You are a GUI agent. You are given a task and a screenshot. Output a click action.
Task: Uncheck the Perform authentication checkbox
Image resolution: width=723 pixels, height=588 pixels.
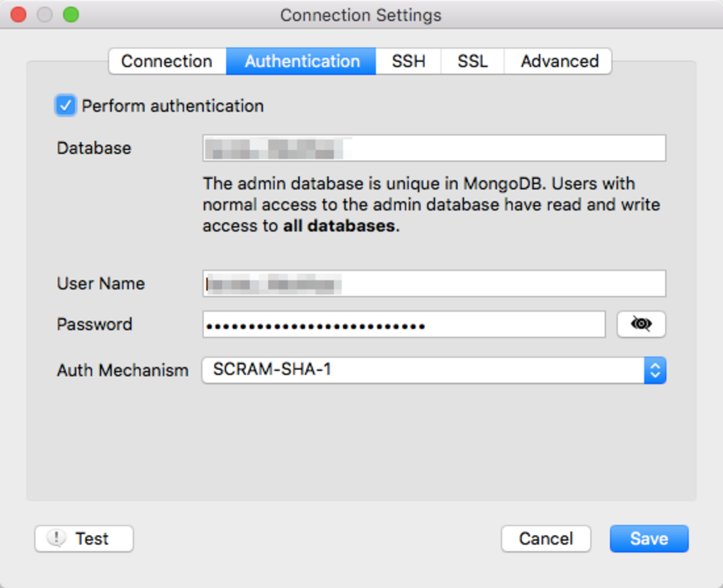point(66,106)
